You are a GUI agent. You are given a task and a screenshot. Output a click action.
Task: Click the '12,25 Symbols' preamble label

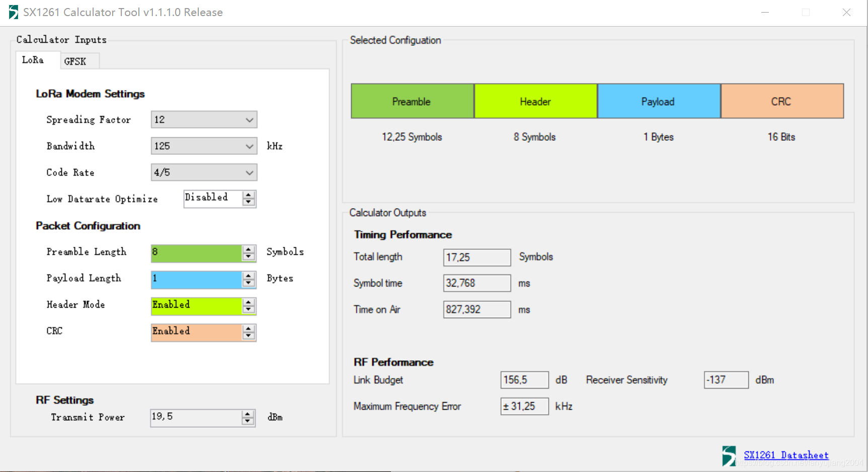[412, 137]
